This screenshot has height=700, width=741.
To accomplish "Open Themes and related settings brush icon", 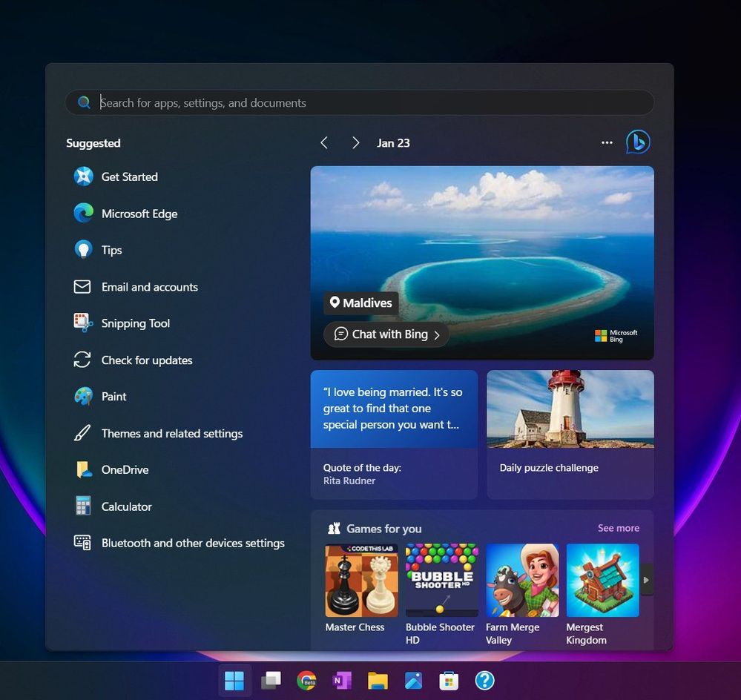I will click(82, 432).
